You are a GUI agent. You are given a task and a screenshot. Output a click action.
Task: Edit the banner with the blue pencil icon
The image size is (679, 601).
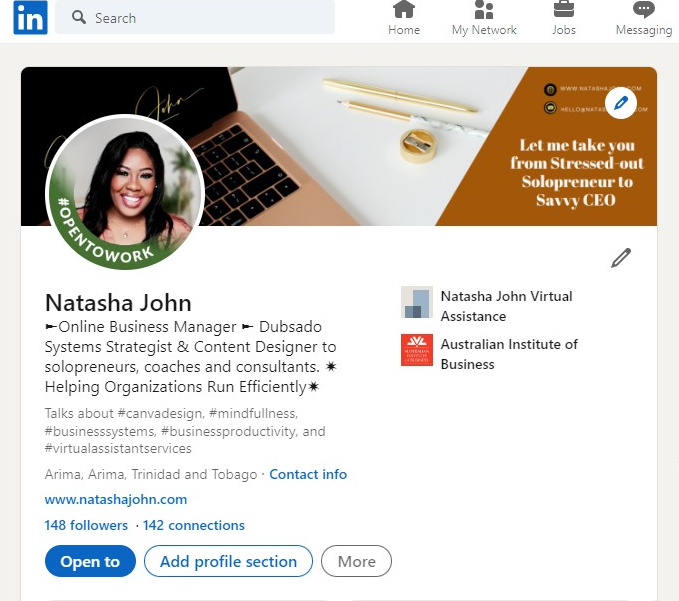pyautogui.click(x=621, y=103)
